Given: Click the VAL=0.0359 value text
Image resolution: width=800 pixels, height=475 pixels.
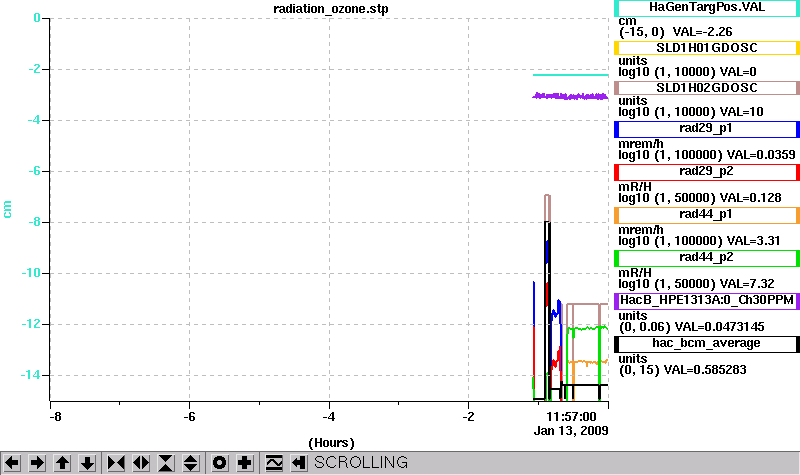Looking at the screenshot, I should tap(761, 155).
